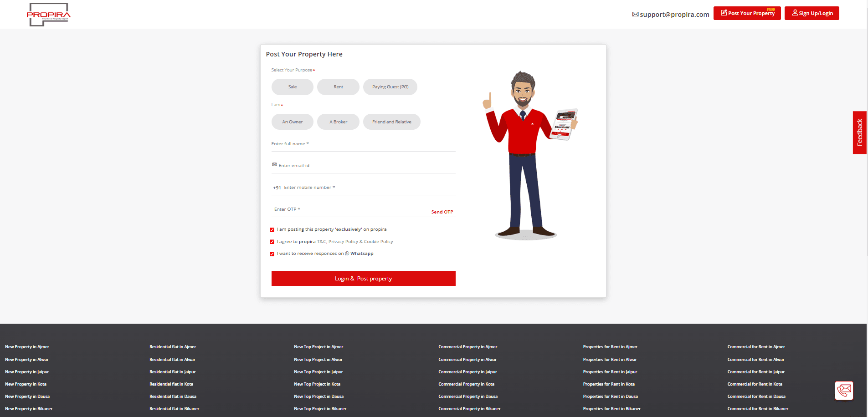Disable Whatsapp responses checkbox

(x=272, y=254)
